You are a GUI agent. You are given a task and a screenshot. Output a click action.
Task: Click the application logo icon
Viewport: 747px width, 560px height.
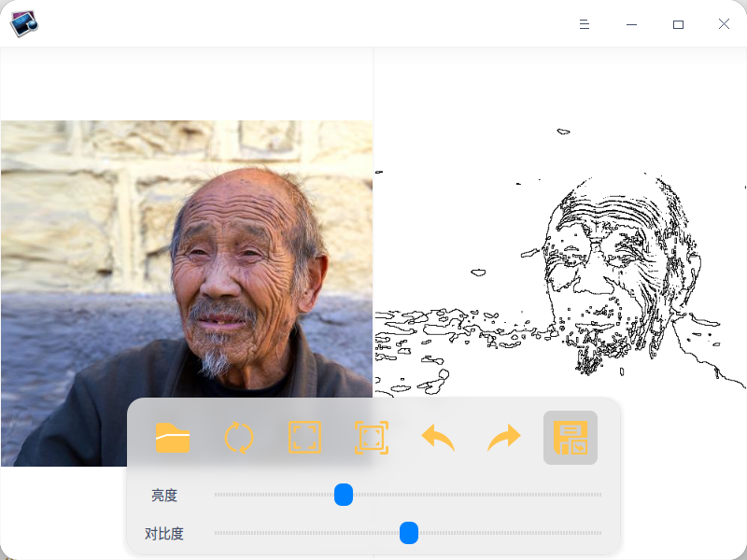click(x=24, y=23)
